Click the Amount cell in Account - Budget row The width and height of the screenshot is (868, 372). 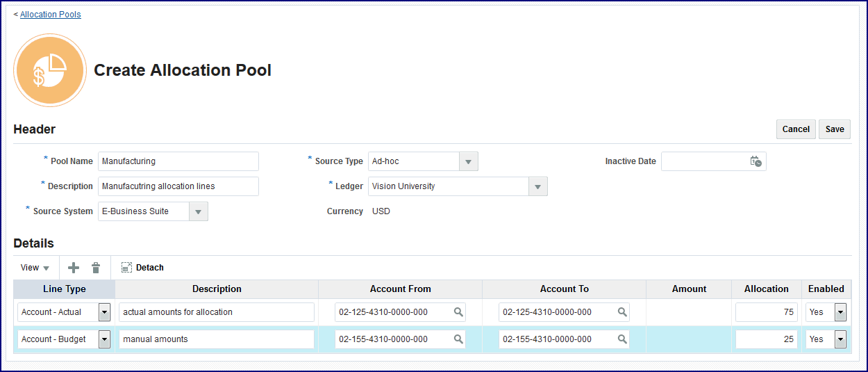(689, 339)
